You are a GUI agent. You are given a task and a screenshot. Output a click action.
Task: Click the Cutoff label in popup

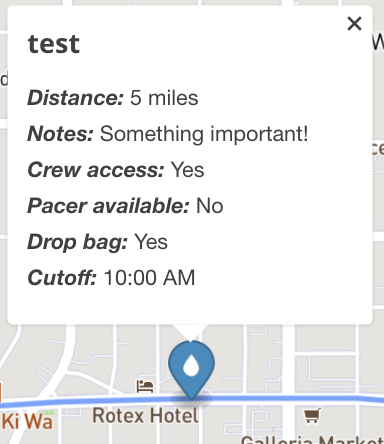click(62, 277)
